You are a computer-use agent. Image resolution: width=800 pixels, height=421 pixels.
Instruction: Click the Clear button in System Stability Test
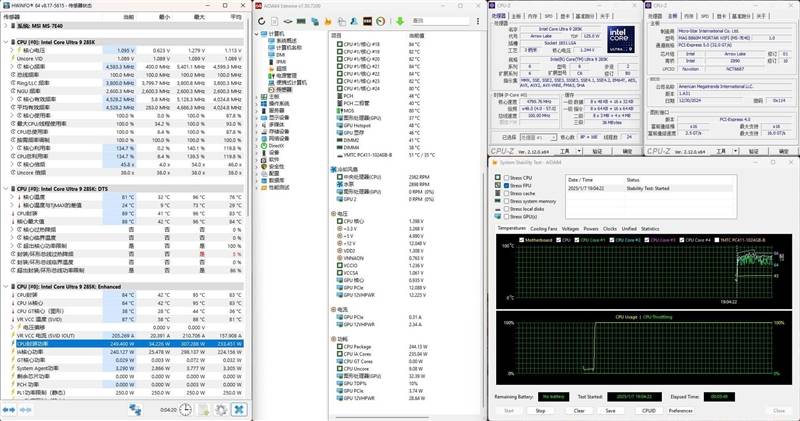click(579, 411)
